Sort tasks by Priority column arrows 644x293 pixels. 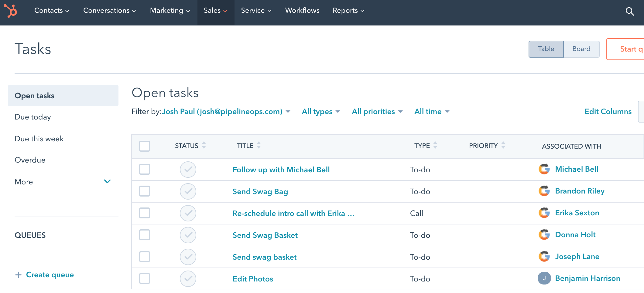coord(503,145)
